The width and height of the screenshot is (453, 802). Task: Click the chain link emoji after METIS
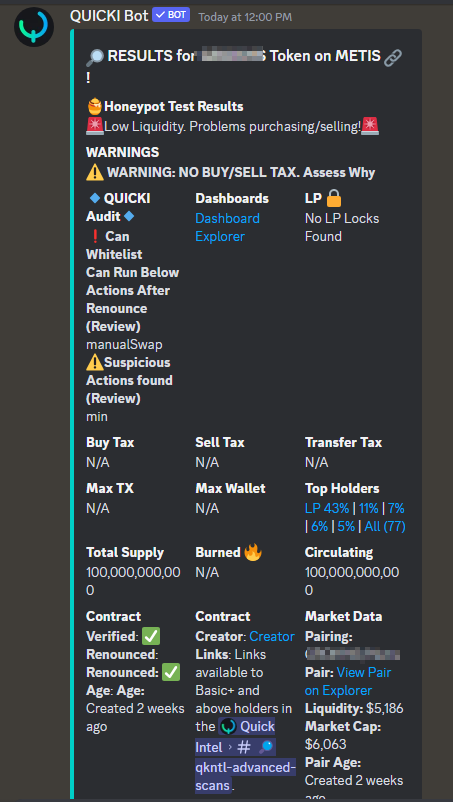[393, 56]
